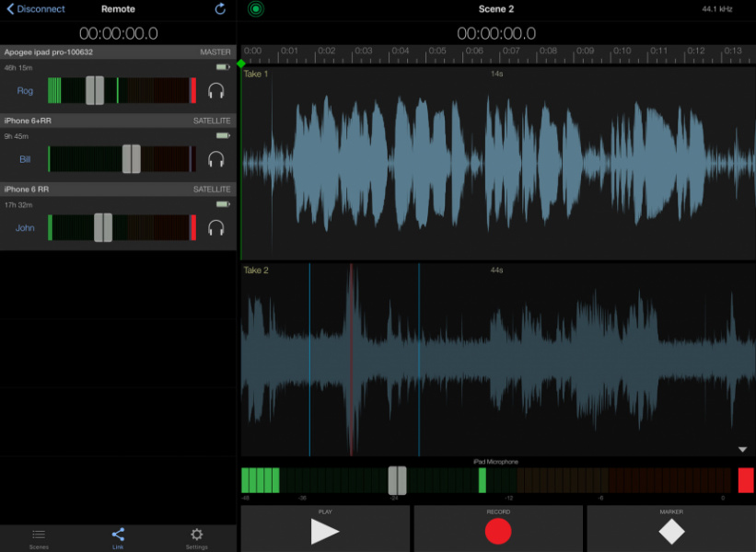Switch to the Scenes tab
Screen dimensions: 756x552
[39, 537]
